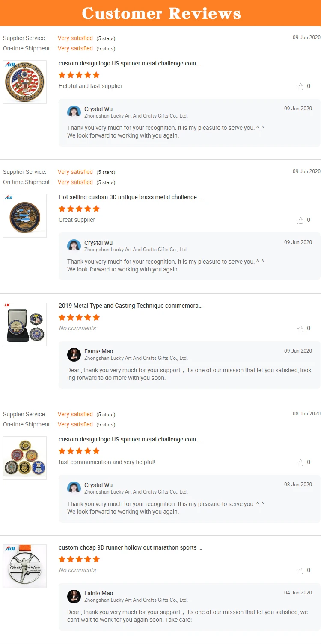Like the 'Helpful and fast supplier' review
The height and width of the screenshot is (644, 321).
[300, 87]
